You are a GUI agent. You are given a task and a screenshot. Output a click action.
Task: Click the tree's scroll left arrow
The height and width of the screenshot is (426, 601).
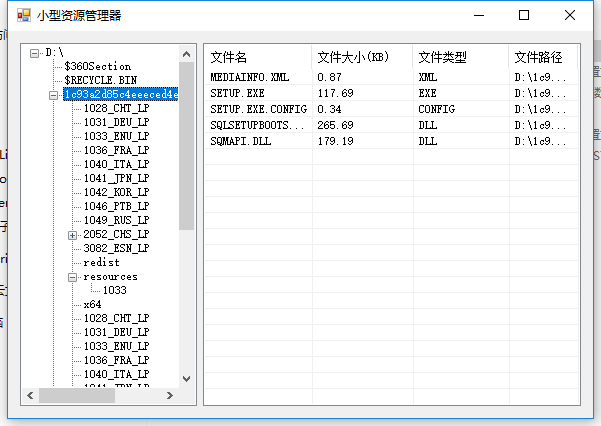click(x=30, y=395)
